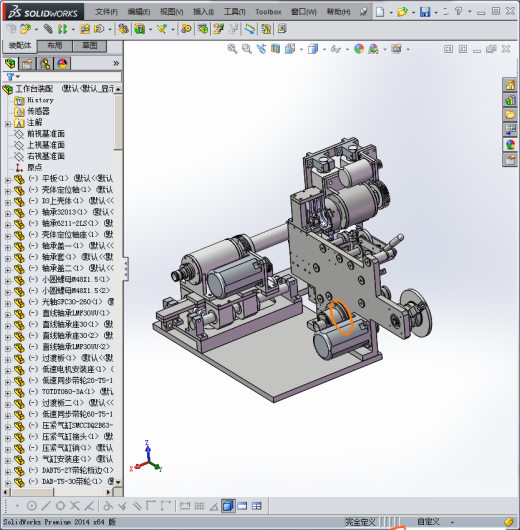Select 前视基准面 in the feature tree
The image size is (520, 530).
pyautogui.click(x=46, y=134)
